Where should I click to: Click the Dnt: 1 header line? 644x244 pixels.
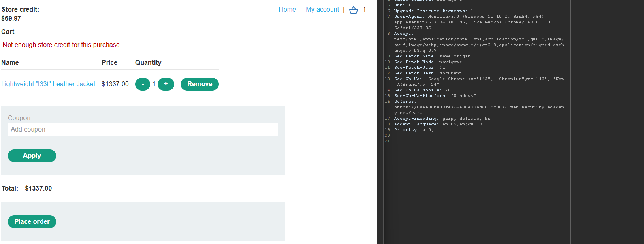[402, 5]
